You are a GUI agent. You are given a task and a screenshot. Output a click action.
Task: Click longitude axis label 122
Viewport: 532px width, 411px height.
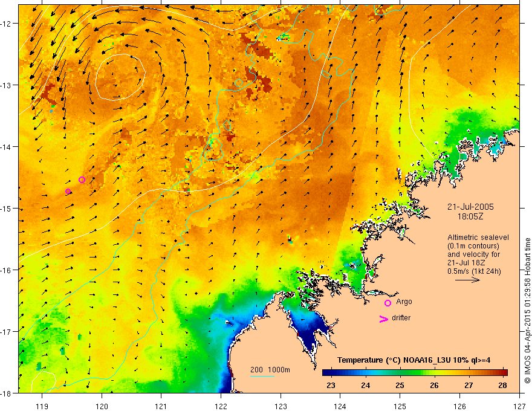tap(221, 406)
